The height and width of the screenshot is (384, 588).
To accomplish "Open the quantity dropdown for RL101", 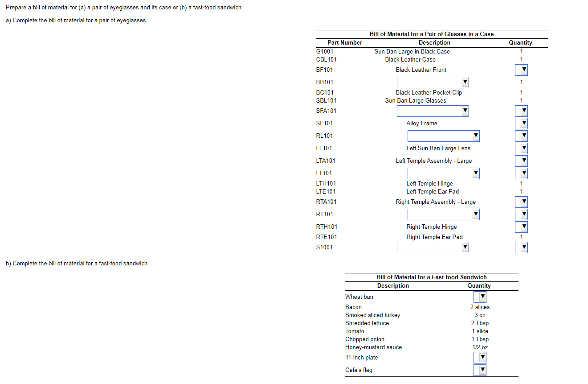I will pos(521,136).
